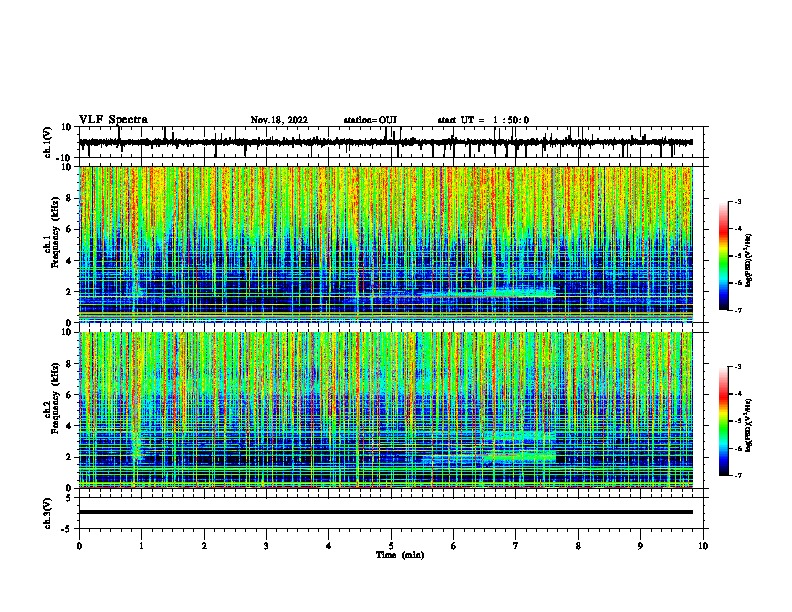This screenshot has height=612, width=792.
Task: Click the "2" kHz tick on ch.2 frequency axis
Action: pyautogui.click(x=69, y=457)
